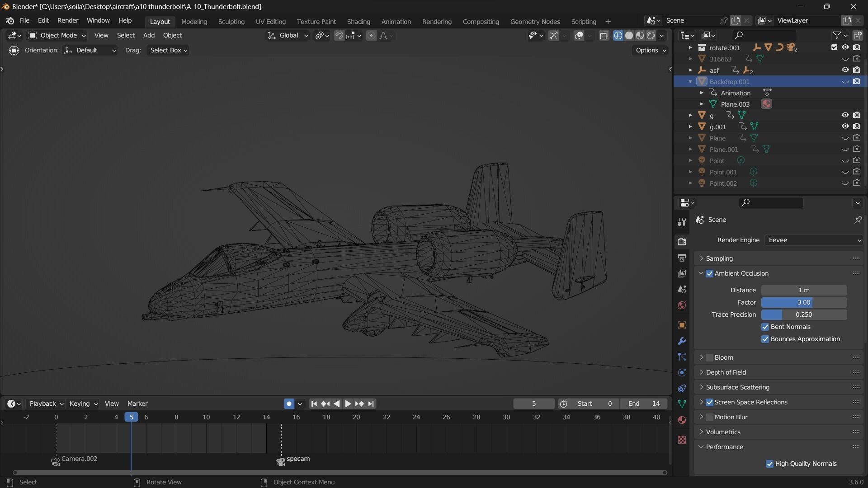Image resolution: width=868 pixels, height=488 pixels.
Task: Jump to timeline end frame
Action: click(371, 404)
